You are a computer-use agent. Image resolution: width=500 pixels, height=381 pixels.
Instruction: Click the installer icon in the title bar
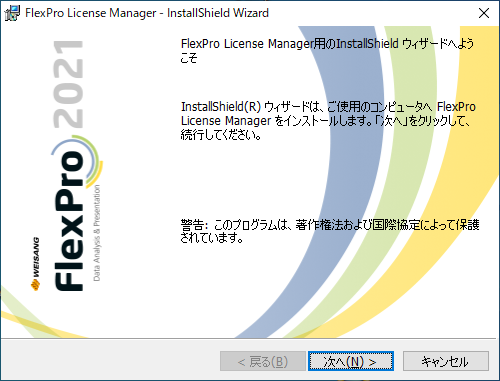point(12,13)
